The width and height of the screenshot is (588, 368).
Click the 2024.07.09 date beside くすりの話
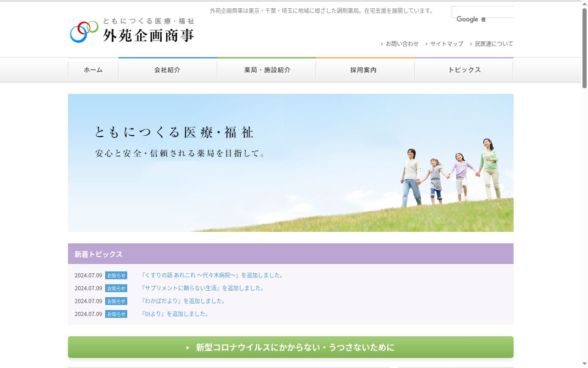[88, 275]
